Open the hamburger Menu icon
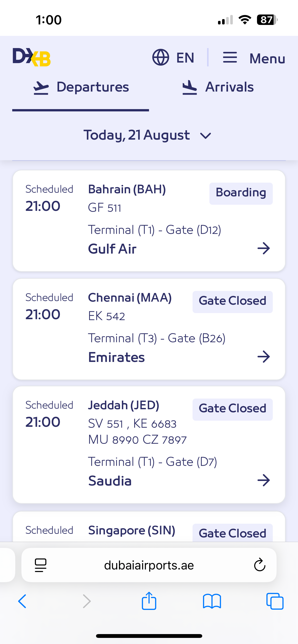This screenshot has height=644, width=298. point(230,57)
